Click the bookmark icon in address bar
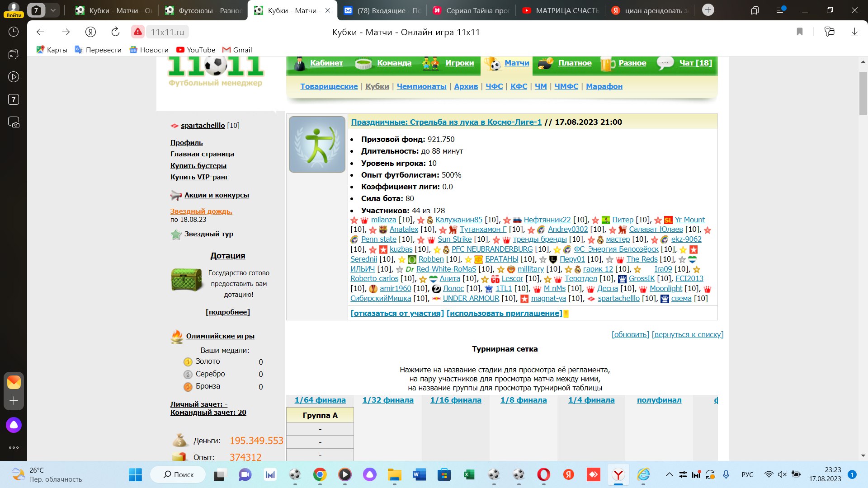The image size is (868, 488). [x=800, y=32]
